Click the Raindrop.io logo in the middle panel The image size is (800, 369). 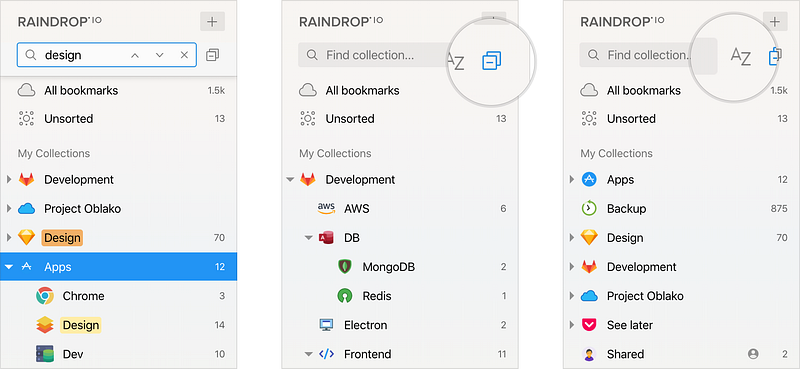point(341,21)
